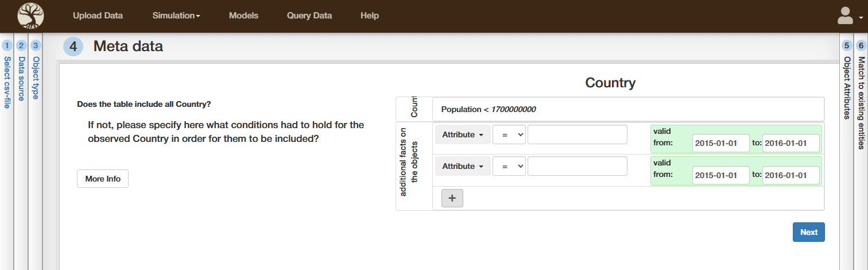Click the tree logo home icon
868x270 pixels.
30,16
